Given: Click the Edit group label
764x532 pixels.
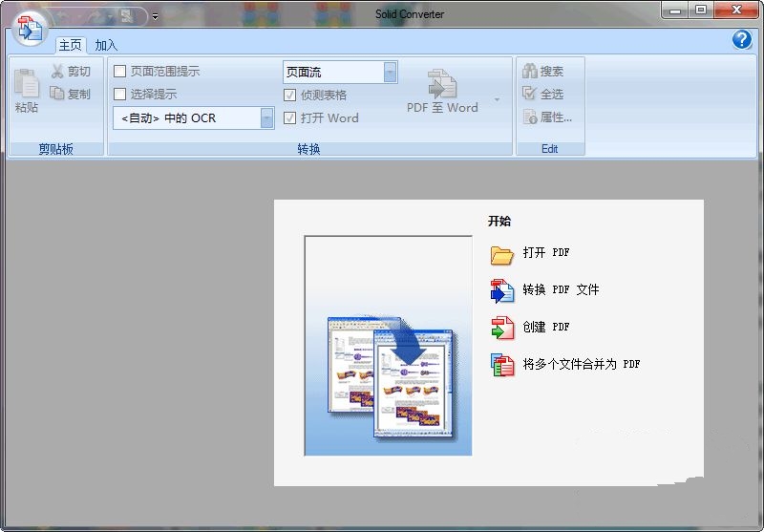Looking at the screenshot, I should (x=550, y=149).
